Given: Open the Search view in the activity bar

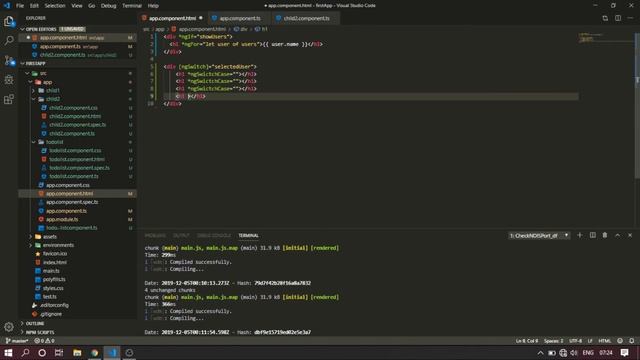Looking at the screenshot, I should (9, 40).
